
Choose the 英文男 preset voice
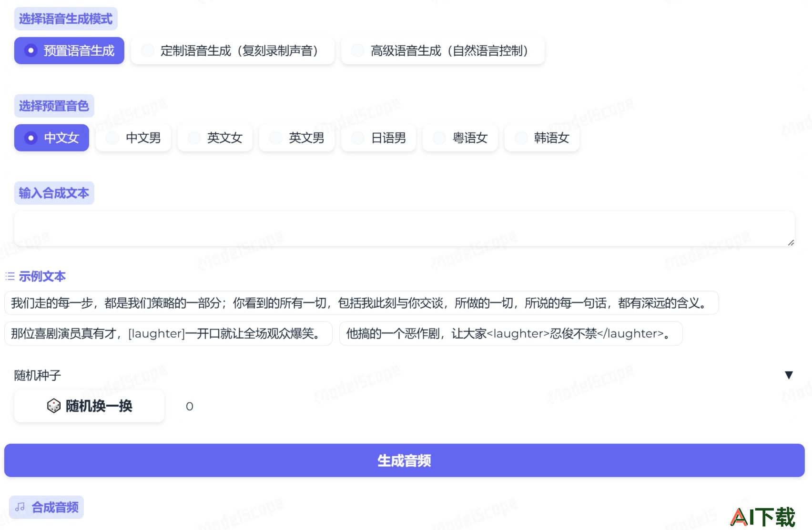[297, 138]
